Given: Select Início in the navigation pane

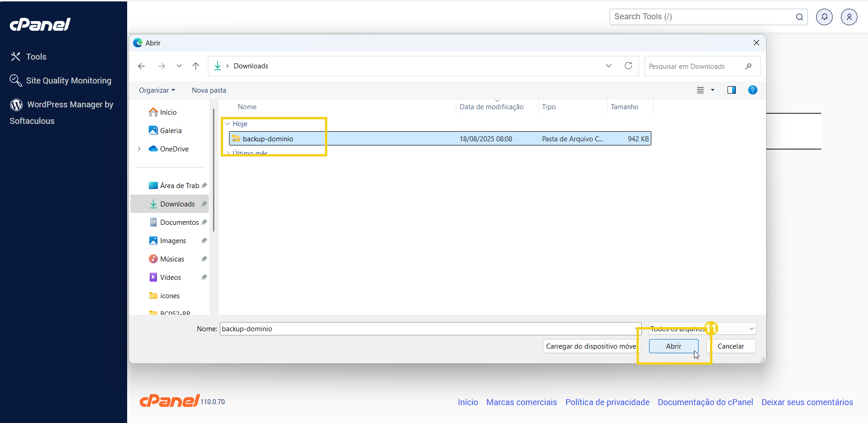Looking at the screenshot, I should tap(162, 112).
